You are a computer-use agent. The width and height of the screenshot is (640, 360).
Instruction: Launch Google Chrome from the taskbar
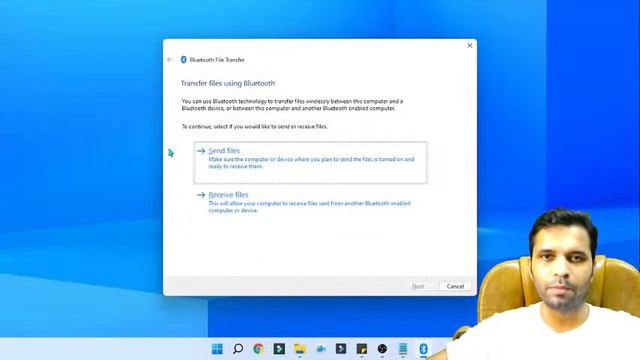pos(258,349)
